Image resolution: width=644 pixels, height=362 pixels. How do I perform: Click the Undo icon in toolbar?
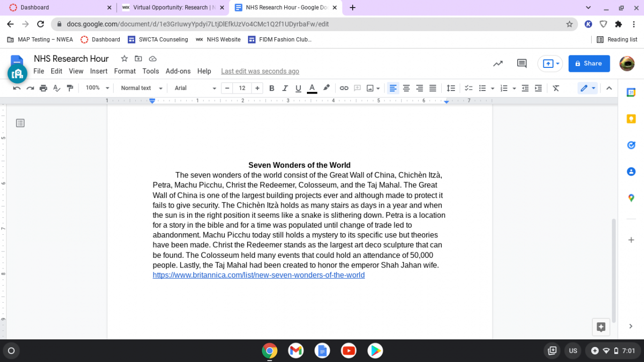pos(17,88)
